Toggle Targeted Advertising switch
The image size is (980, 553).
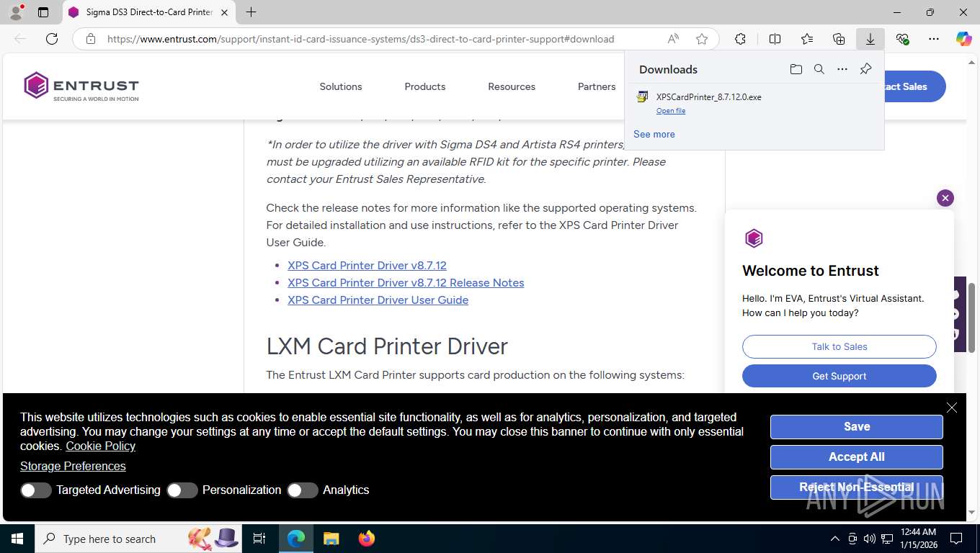(36, 490)
